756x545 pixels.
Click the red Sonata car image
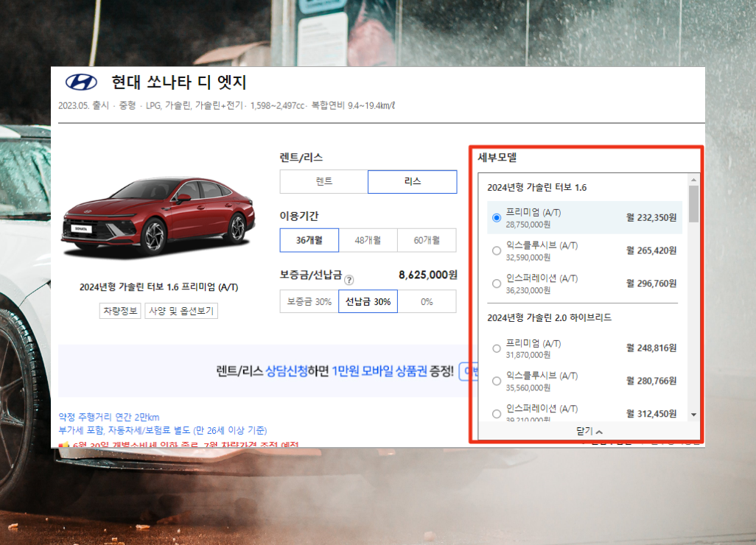158,218
